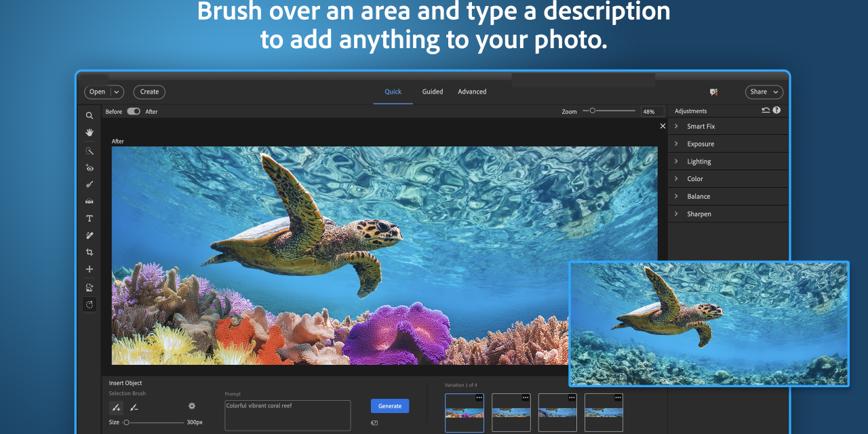
Task: Click the brush Size slider handle
Action: pos(126,422)
